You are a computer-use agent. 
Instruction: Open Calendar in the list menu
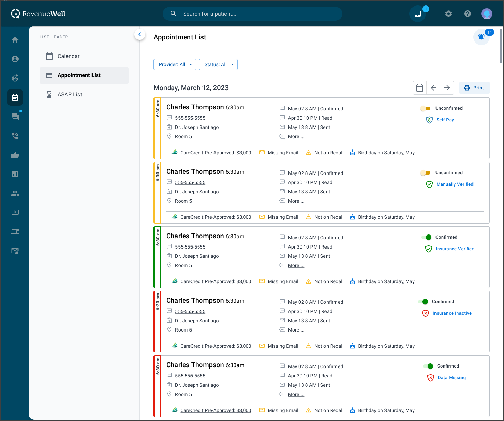(84, 56)
